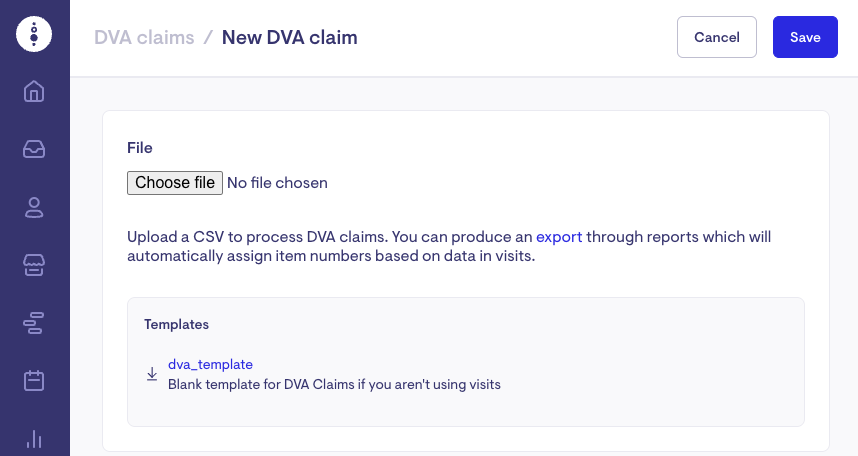Click the blank template description text
Viewport: 858px width, 456px height.
[x=334, y=384]
